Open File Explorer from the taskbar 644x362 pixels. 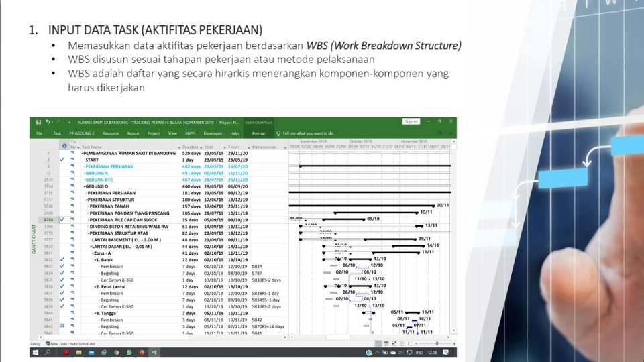coord(79,353)
